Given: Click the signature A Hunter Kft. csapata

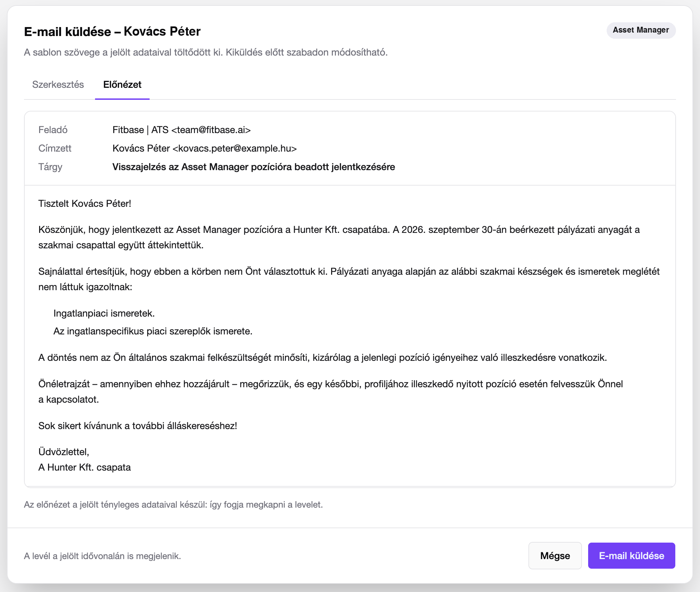Looking at the screenshot, I should tap(84, 467).
